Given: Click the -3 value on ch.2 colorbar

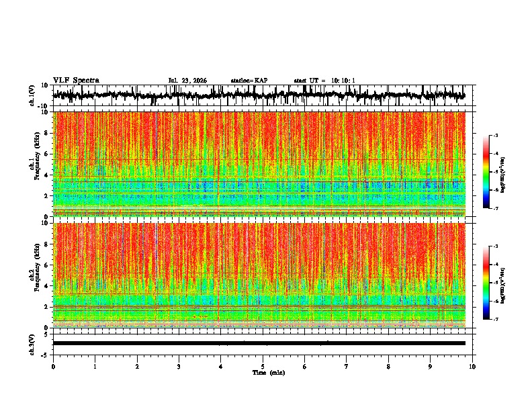Looking at the screenshot, I should point(495,246).
